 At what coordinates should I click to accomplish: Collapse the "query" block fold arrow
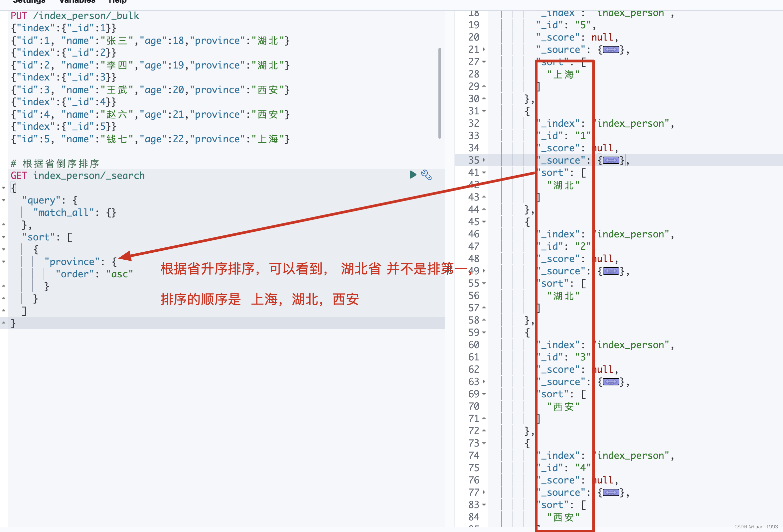tap(4, 200)
